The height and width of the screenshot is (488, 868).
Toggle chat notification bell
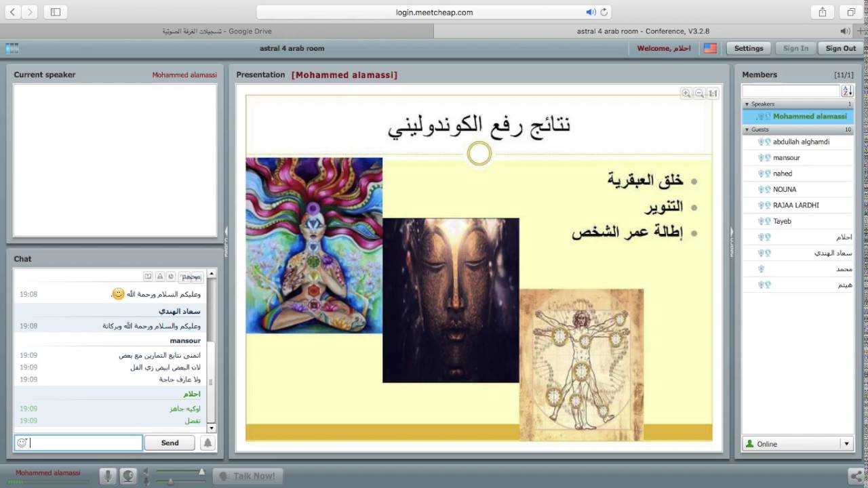pyautogui.click(x=208, y=443)
